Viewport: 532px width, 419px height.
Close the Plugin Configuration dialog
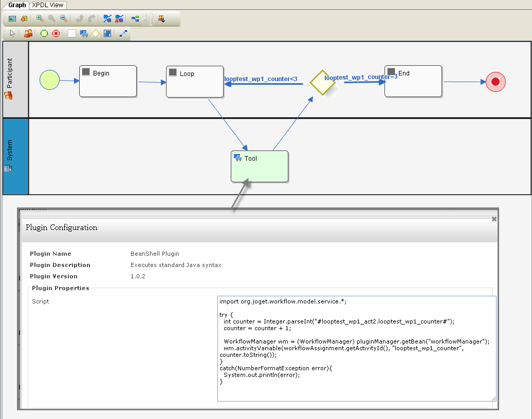(x=494, y=219)
